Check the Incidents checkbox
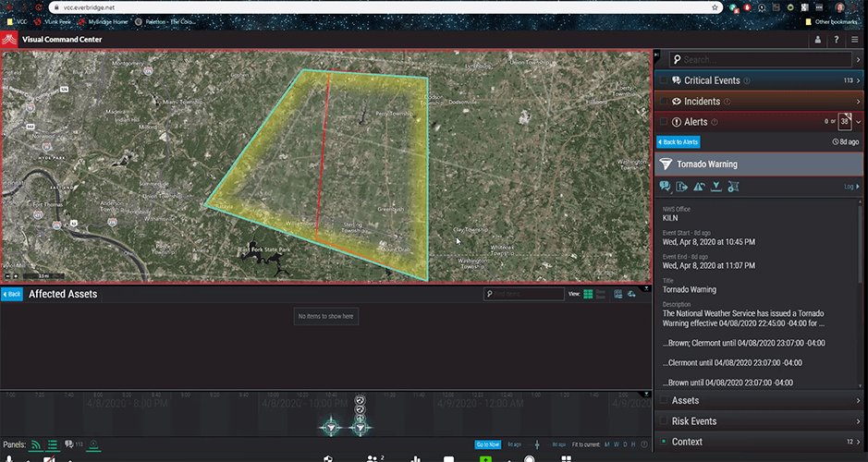 pos(663,102)
